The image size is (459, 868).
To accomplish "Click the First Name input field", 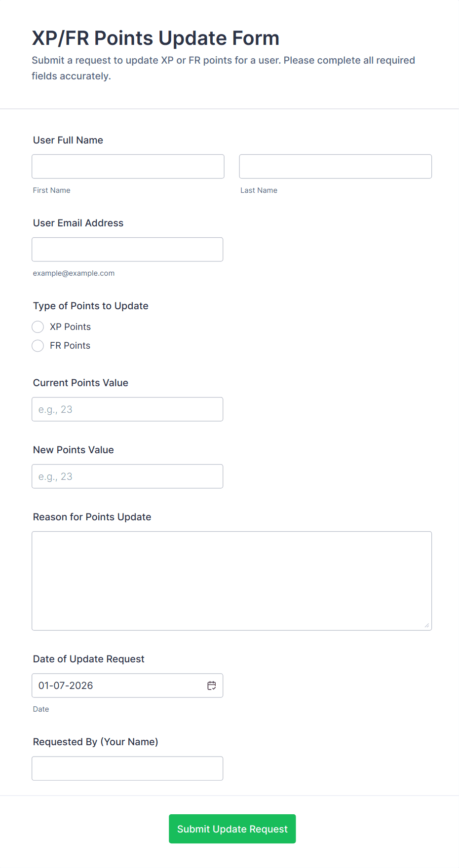I will click(128, 167).
